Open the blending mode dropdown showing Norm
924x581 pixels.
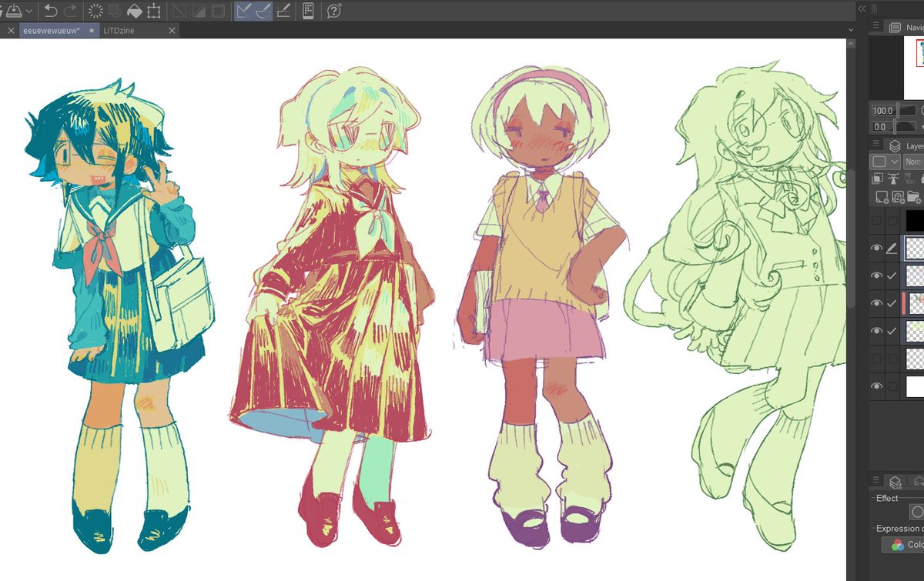pyautogui.click(x=913, y=162)
